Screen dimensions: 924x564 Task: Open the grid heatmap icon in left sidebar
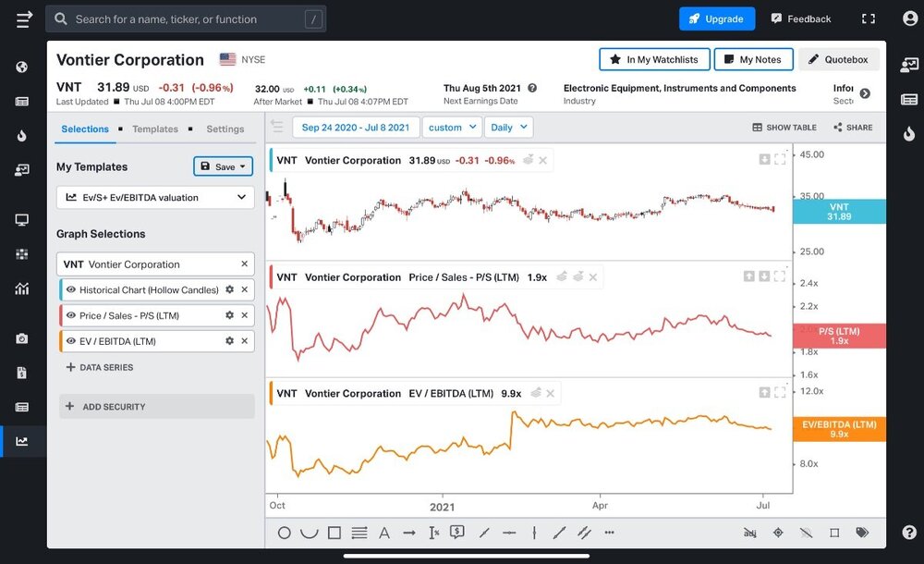tap(22, 254)
